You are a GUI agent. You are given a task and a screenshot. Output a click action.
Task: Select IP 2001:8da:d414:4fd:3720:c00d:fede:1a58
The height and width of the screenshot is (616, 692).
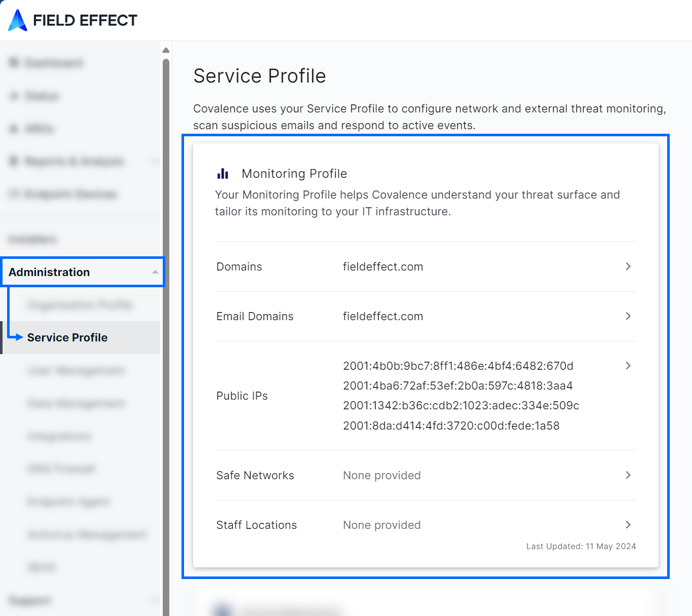(x=451, y=426)
